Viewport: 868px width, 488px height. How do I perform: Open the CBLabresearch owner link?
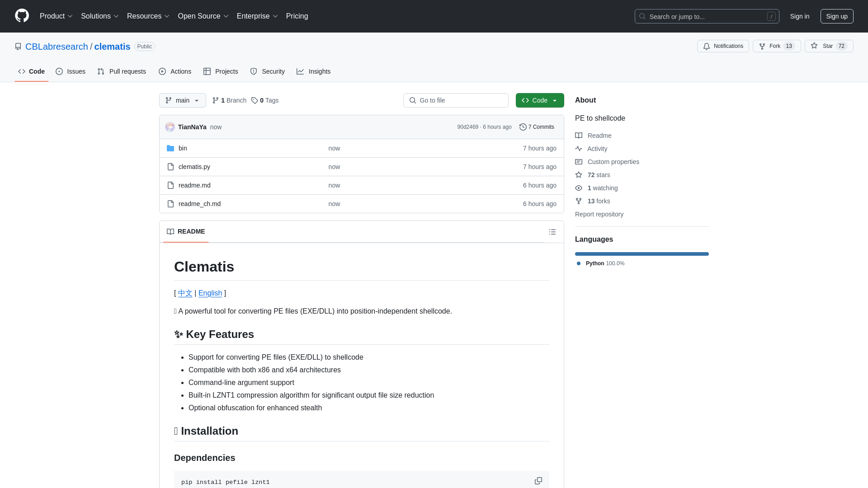pos(57,47)
